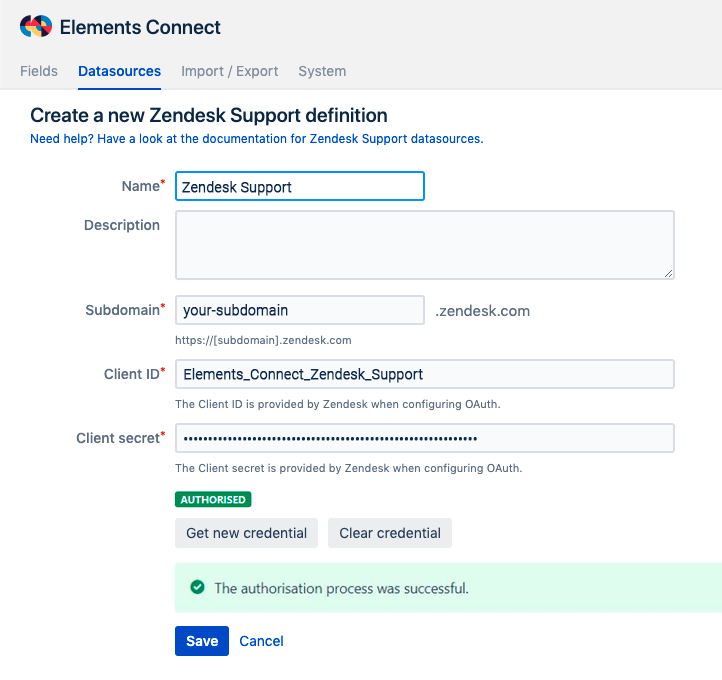Go to the System tab

[x=322, y=71]
